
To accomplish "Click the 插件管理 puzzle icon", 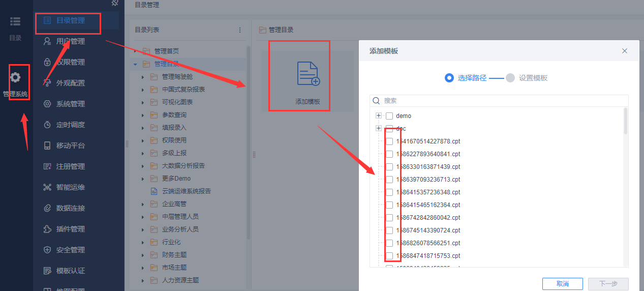I will click(47, 229).
